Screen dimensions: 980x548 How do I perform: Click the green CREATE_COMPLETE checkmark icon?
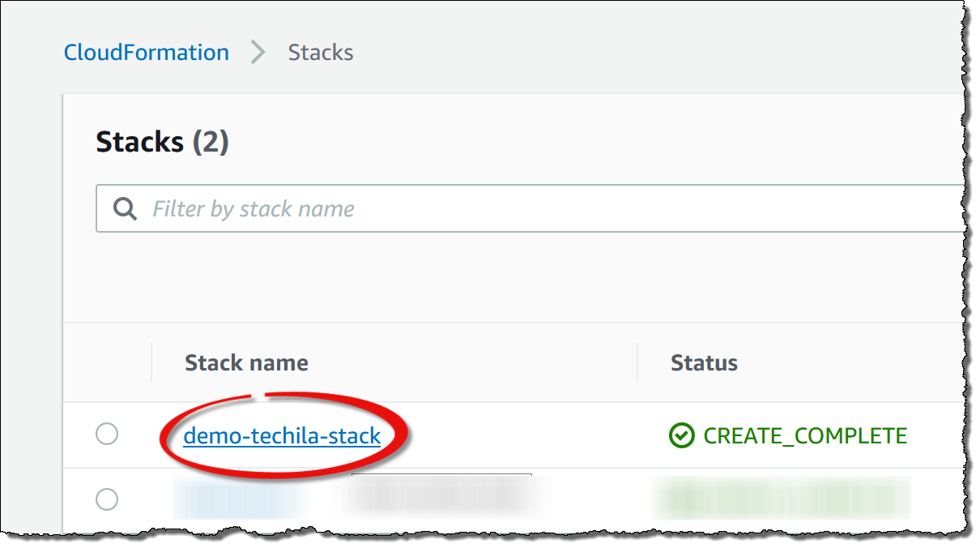(x=681, y=436)
